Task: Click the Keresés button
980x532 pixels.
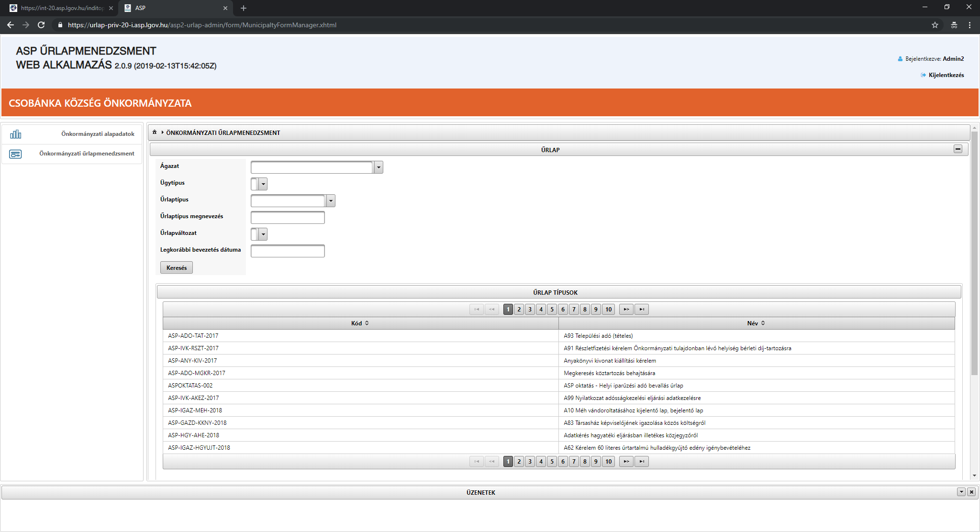Action: tap(177, 267)
